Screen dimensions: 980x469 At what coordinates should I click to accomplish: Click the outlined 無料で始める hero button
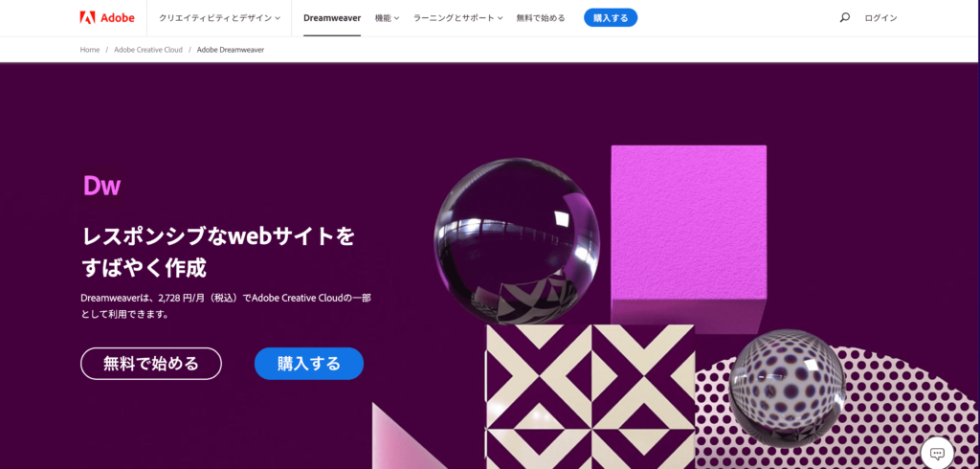click(x=151, y=364)
